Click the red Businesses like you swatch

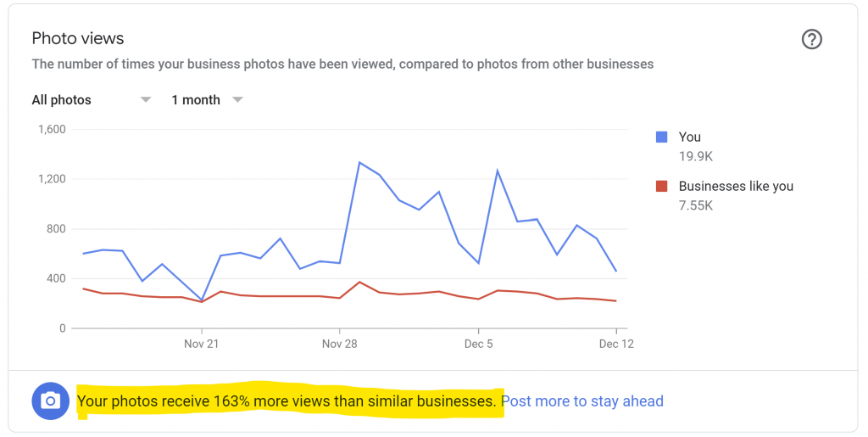[x=662, y=186]
